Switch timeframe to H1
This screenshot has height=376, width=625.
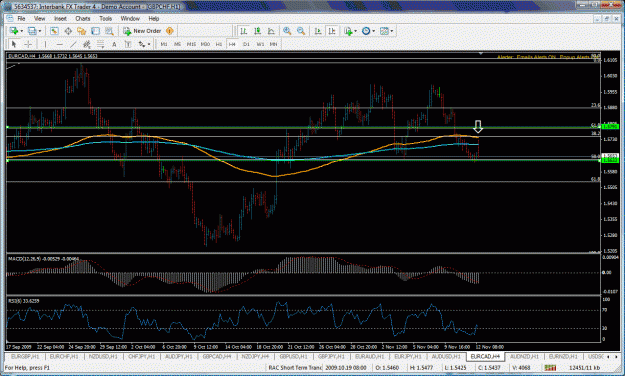pos(219,44)
